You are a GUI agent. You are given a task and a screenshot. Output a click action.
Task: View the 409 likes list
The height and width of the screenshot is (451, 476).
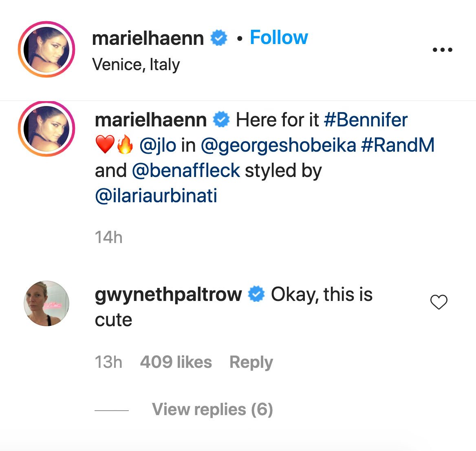(x=176, y=362)
